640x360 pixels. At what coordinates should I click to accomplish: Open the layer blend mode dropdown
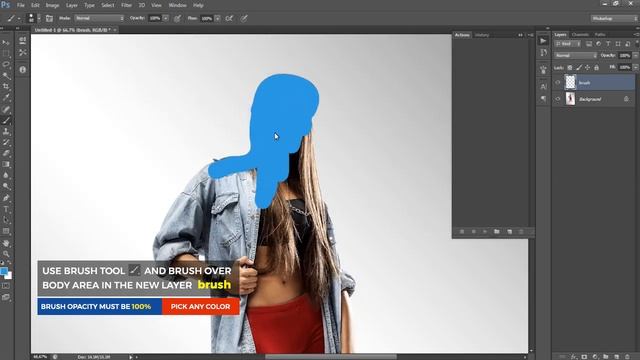576,56
